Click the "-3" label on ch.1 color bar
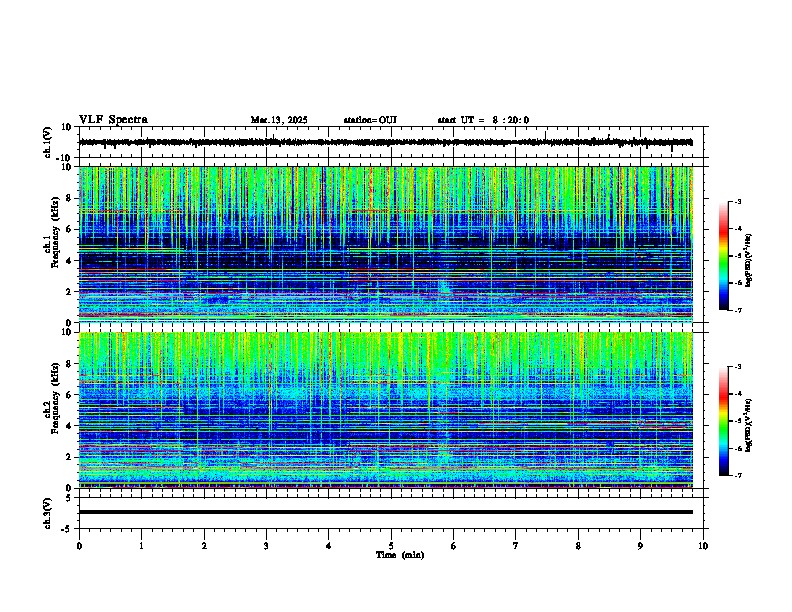This screenshot has width=792, height=612. tap(738, 201)
